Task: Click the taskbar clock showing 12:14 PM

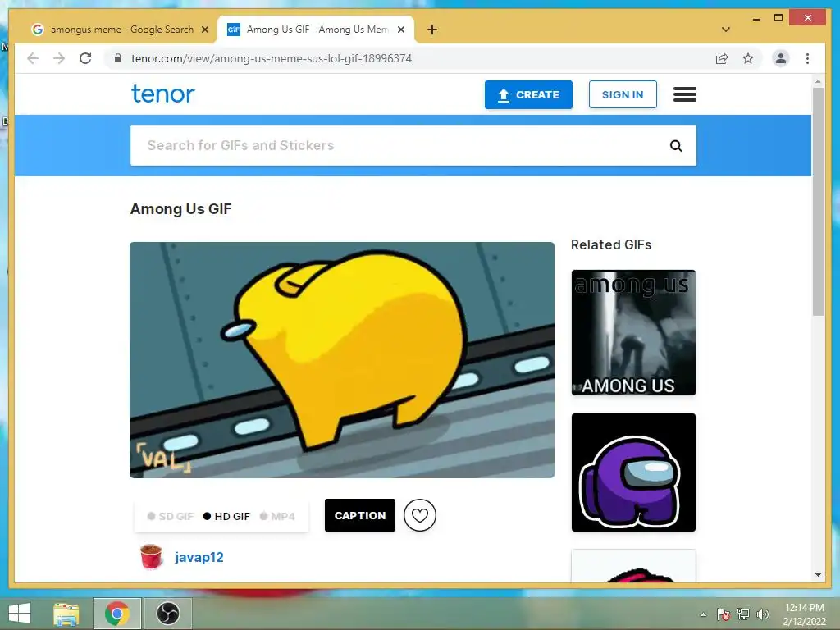Action: pyautogui.click(x=804, y=614)
